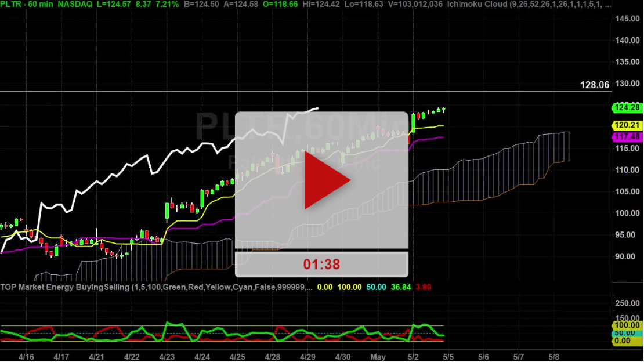Click the red 3.80 indicator value

click(424, 287)
